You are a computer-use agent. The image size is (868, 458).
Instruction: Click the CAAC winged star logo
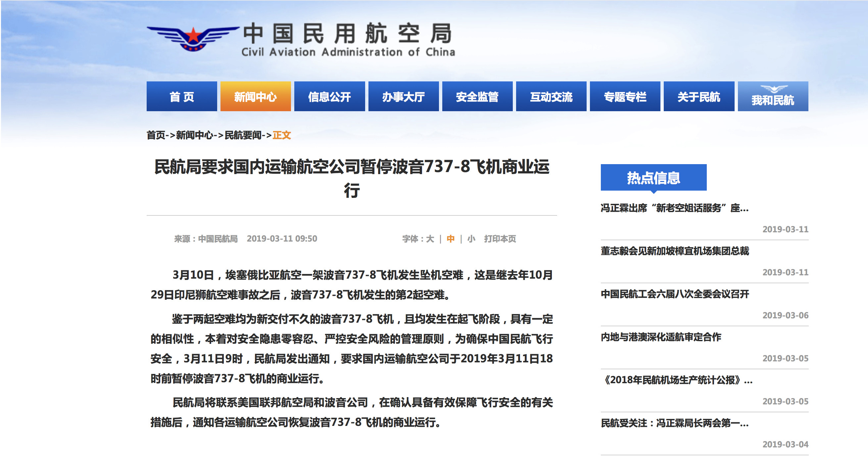tap(193, 39)
